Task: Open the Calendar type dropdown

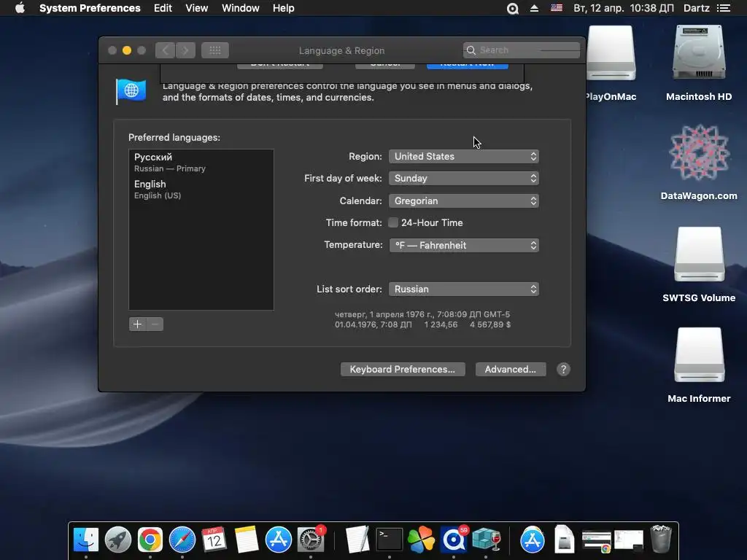Action: 463,201
